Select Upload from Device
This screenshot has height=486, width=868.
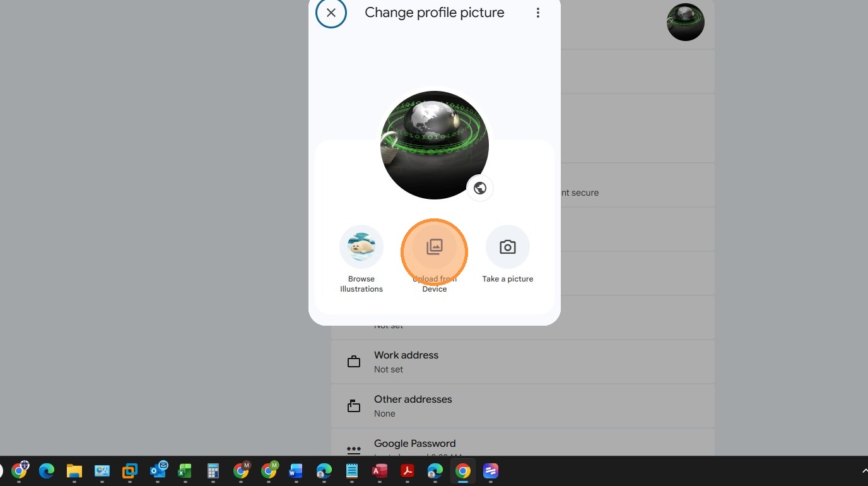point(435,259)
